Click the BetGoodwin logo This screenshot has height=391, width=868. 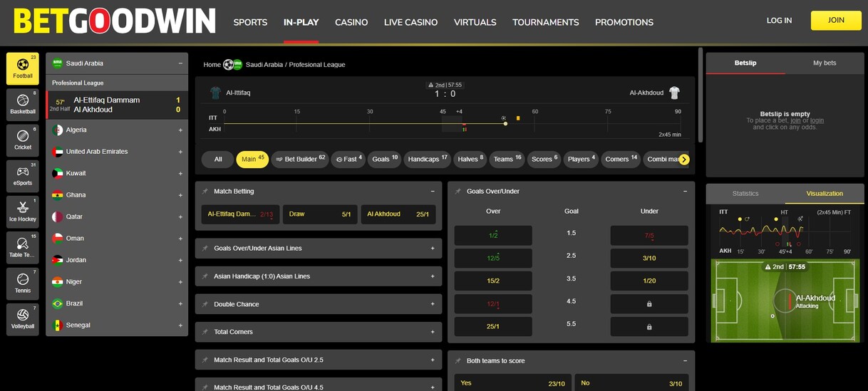(115, 21)
